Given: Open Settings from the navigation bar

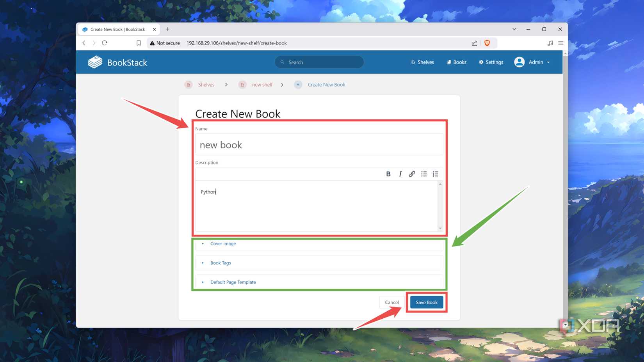Looking at the screenshot, I should (x=491, y=62).
